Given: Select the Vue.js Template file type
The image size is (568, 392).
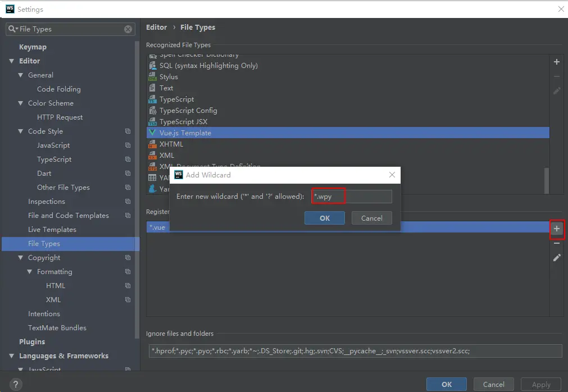Looking at the screenshot, I should (x=348, y=133).
